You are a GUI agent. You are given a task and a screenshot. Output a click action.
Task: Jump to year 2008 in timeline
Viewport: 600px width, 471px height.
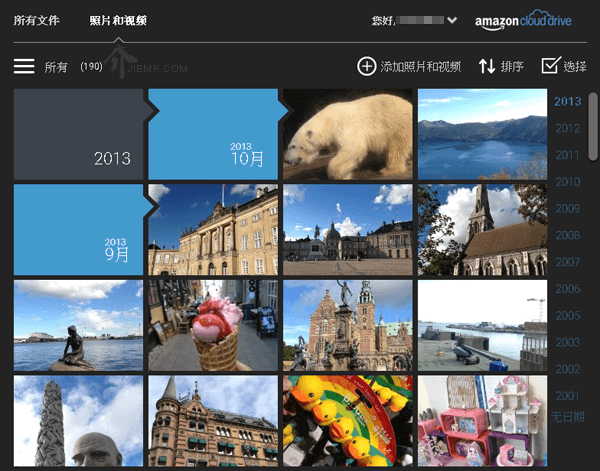[568, 235]
